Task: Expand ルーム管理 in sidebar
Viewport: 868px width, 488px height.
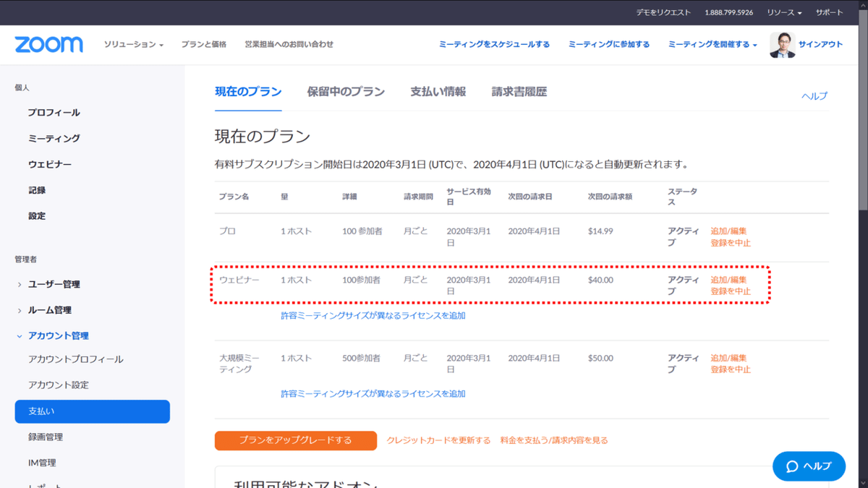Action: point(49,310)
